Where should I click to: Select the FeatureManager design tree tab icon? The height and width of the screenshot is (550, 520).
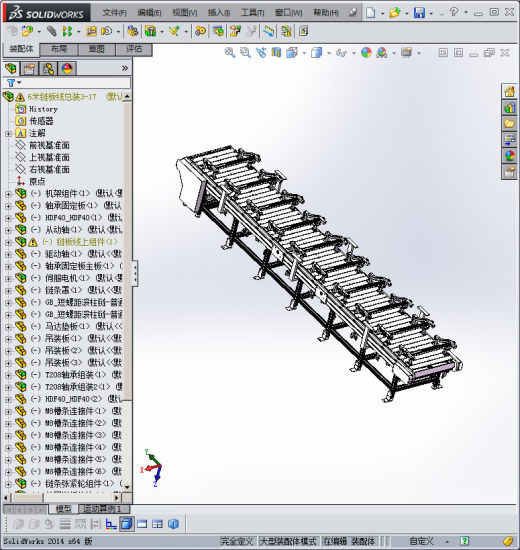[x=11, y=68]
